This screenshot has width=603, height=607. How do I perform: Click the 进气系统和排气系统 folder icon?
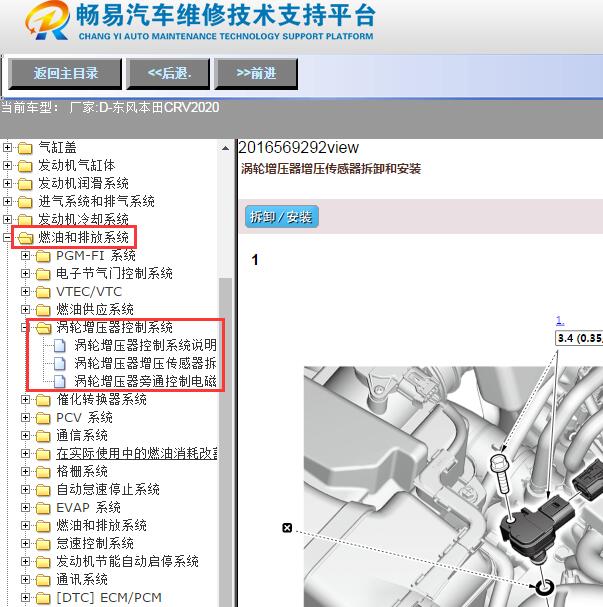(x=25, y=202)
